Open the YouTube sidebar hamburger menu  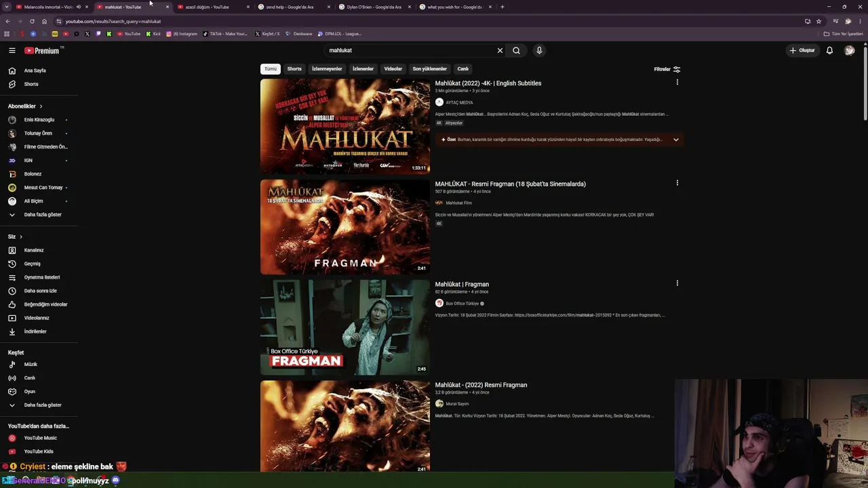[x=12, y=50]
